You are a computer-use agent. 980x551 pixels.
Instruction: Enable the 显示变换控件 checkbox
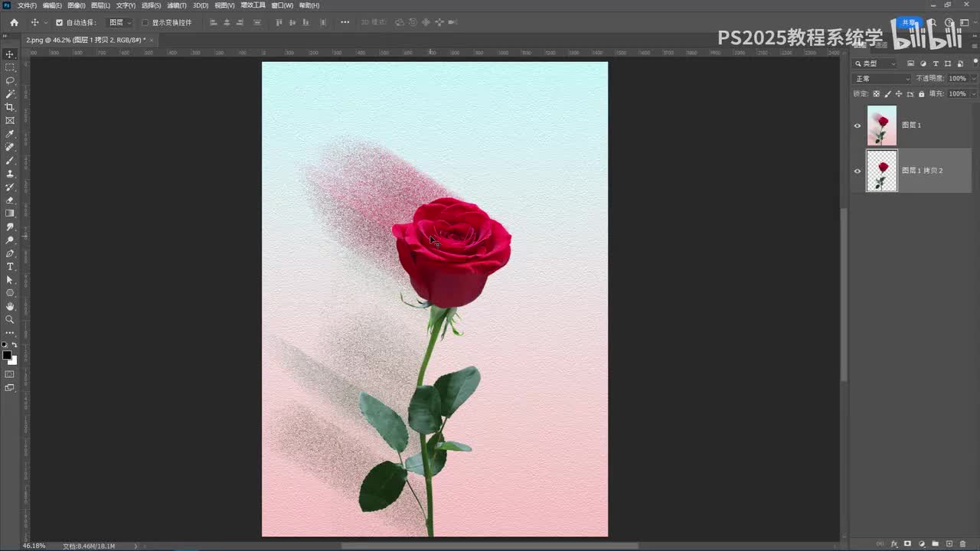(x=145, y=23)
